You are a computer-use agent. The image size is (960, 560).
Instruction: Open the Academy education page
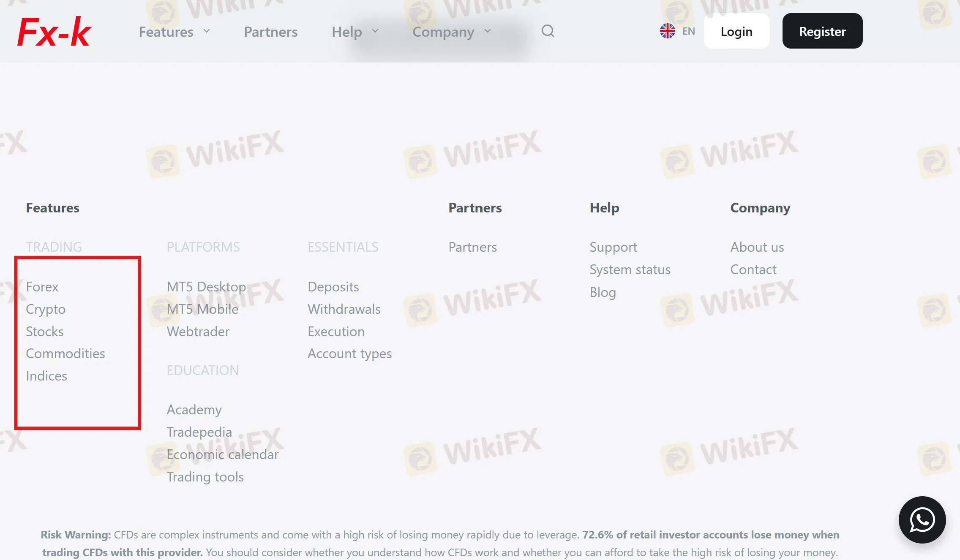point(194,409)
